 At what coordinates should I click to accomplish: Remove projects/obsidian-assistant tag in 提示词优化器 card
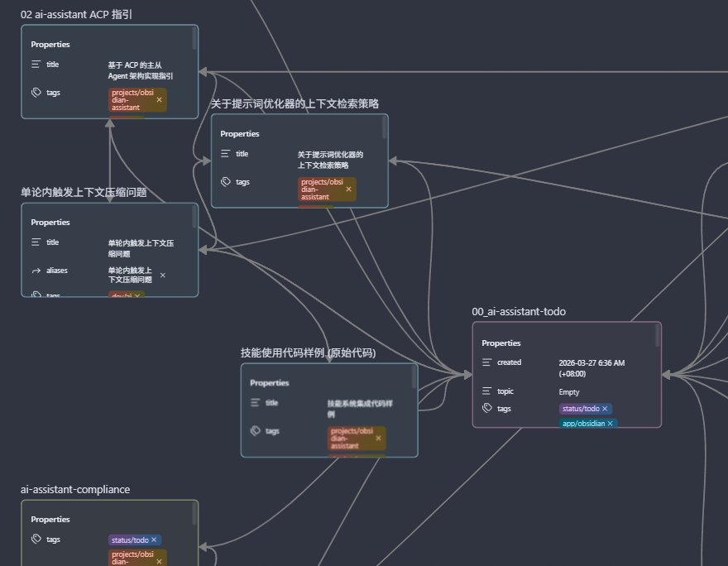pos(348,189)
